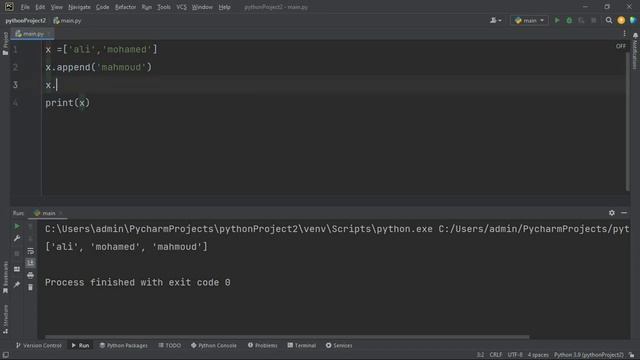Click the Stop square in Run panel
Viewport: 640px width, 360px height.
[17, 253]
